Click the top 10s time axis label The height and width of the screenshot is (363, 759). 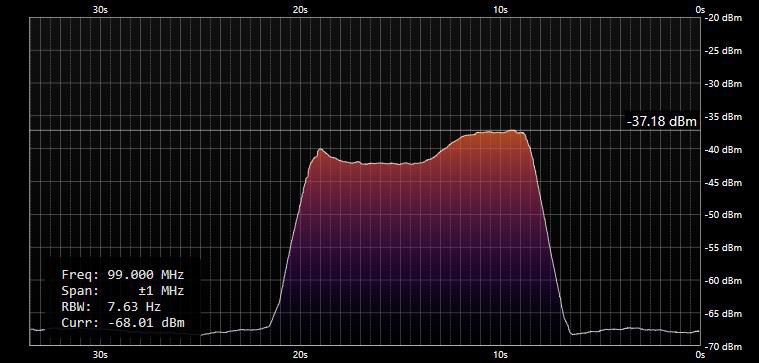tap(501, 9)
